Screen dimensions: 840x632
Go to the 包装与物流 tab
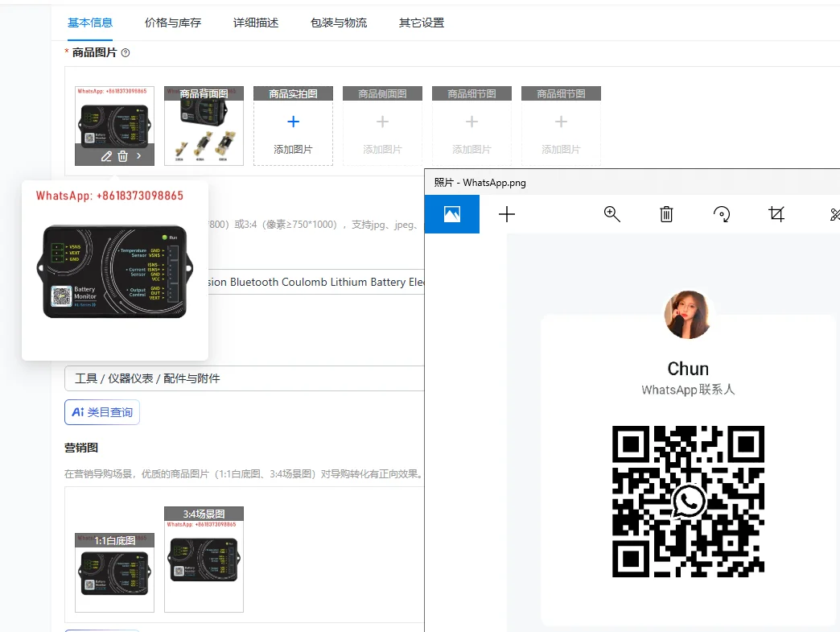(339, 23)
